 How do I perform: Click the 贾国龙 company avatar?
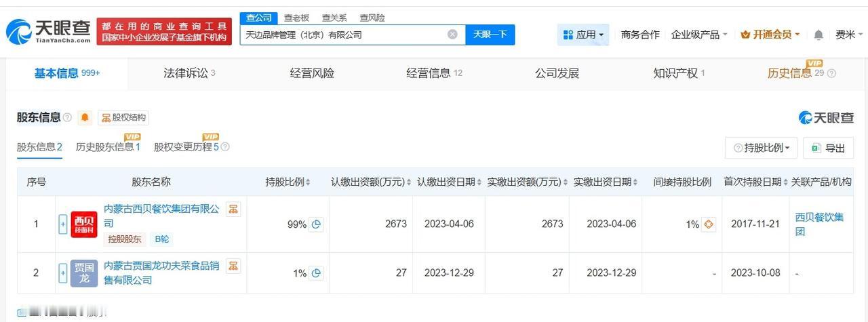(x=84, y=273)
